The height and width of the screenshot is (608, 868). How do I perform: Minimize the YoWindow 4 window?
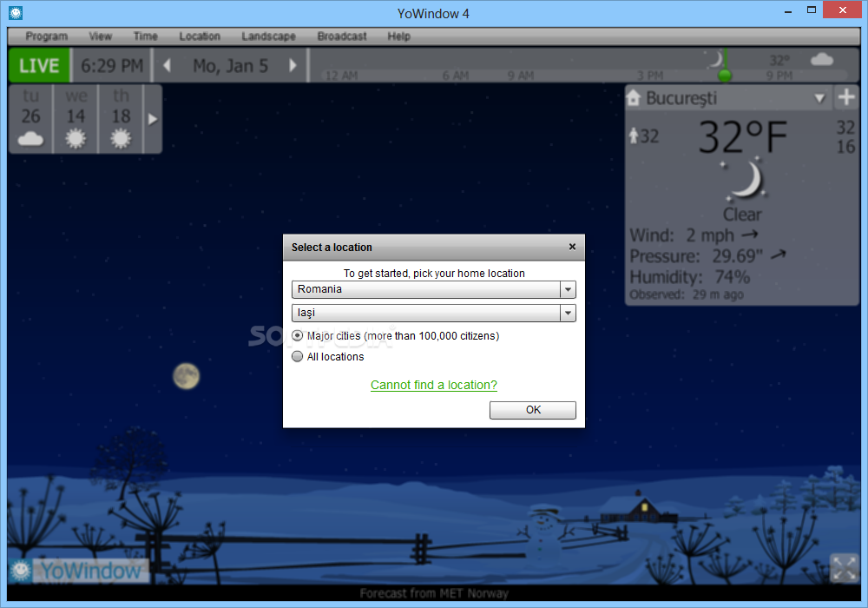[x=788, y=11]
